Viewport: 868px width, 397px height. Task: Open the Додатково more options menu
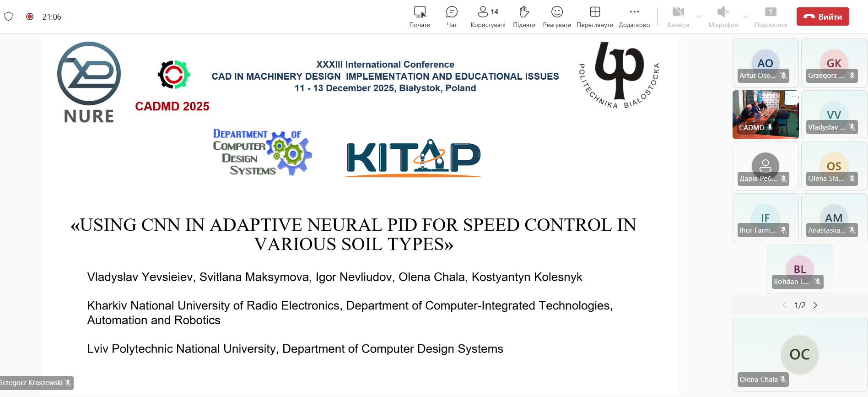click(634, 16)
